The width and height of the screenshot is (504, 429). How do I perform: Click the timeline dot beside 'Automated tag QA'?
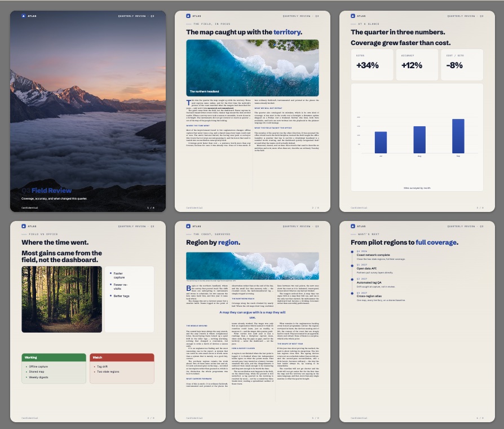point(352,280)
